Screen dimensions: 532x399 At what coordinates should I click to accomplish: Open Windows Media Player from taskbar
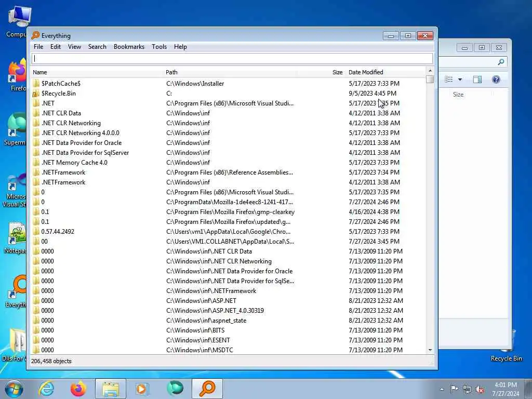coord(142,389)
